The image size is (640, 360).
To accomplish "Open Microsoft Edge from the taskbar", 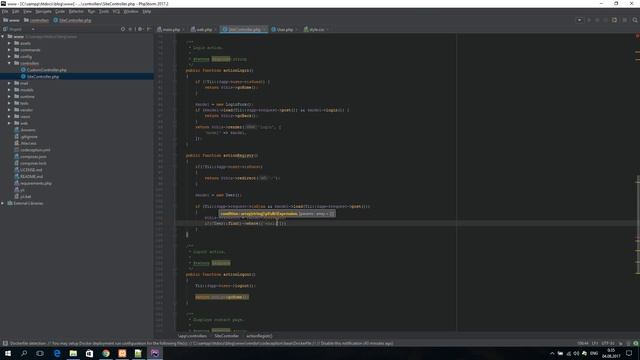I will click(x=57, y=353).
